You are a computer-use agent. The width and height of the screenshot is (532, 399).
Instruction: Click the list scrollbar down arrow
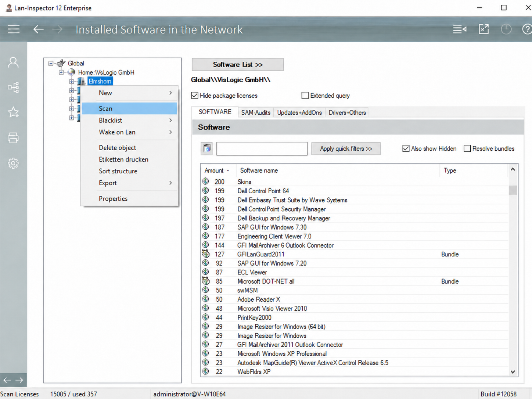(x=513, y=372)
